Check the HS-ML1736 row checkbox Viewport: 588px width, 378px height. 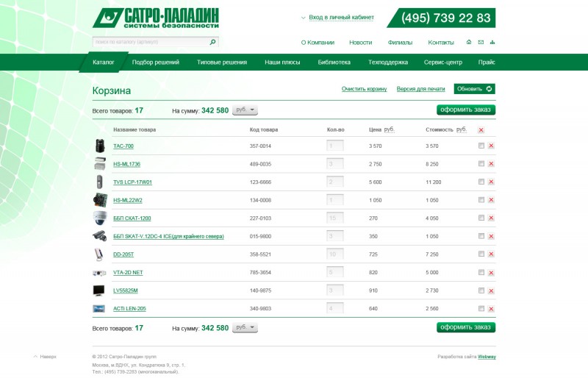click(x=481, y=163)
